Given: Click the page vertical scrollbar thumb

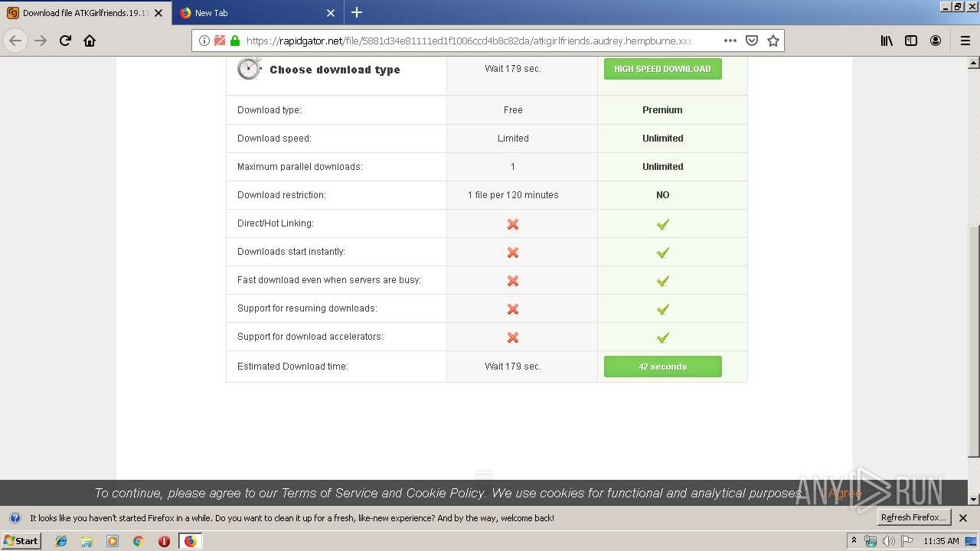Looking at the screenshot, I should click(x=974, y=341).
